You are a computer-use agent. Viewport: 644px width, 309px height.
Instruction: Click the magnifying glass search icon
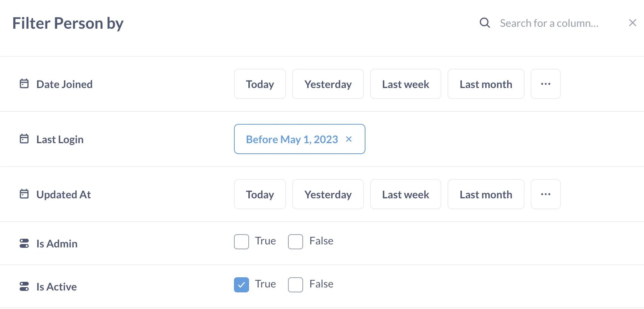[485, 23]
